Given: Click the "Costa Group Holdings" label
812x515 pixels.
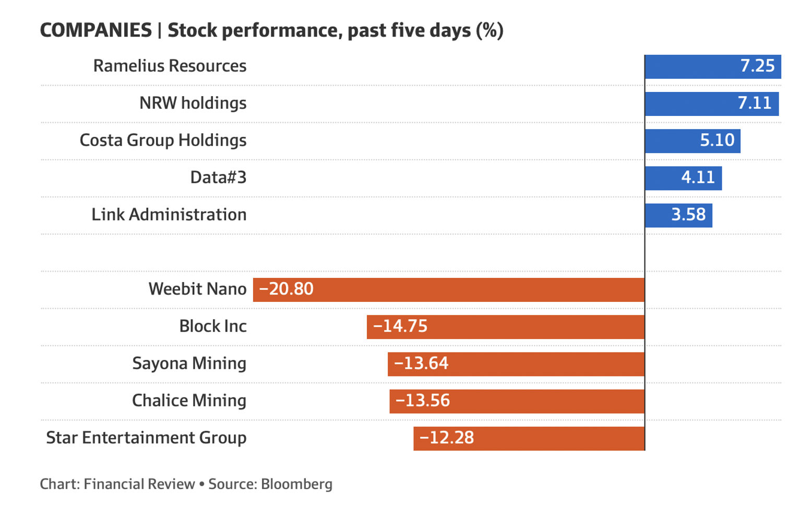Looking at the screenshot, I should point(163,141).
